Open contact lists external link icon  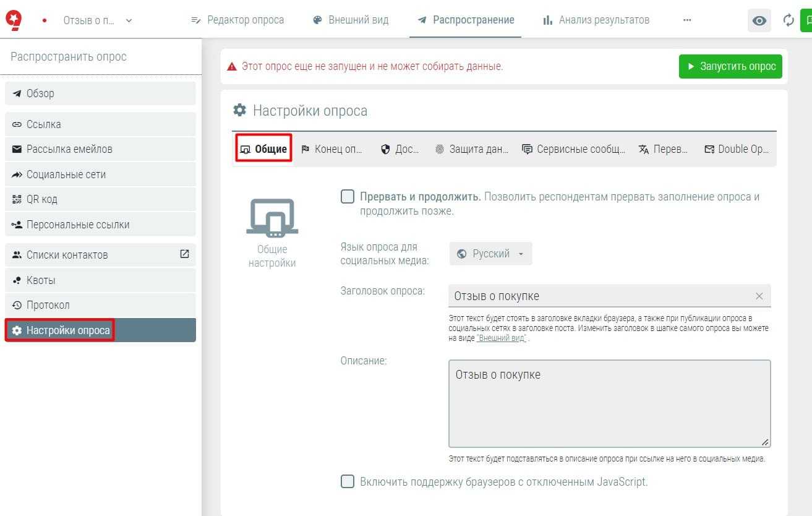point(184,254)
